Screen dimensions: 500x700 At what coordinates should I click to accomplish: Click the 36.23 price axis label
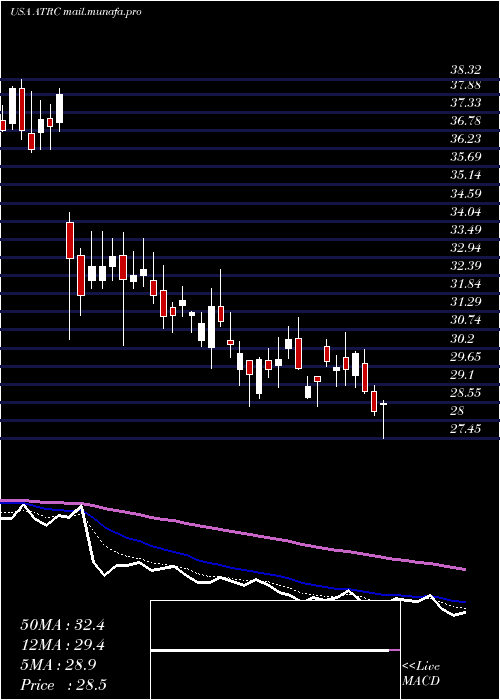pyautogui.click(x=465, y=139)
